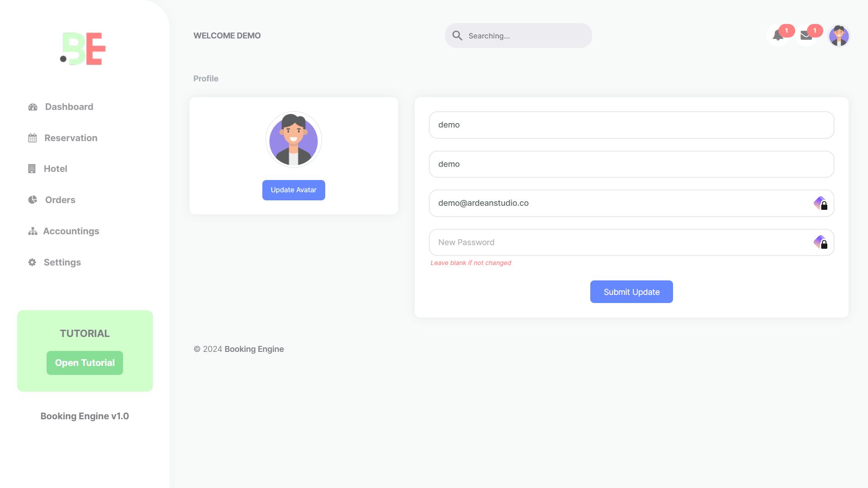This screenshot has height=488, width=868.
Task: Click the user avatar in header
Action: tap(839, 36)
